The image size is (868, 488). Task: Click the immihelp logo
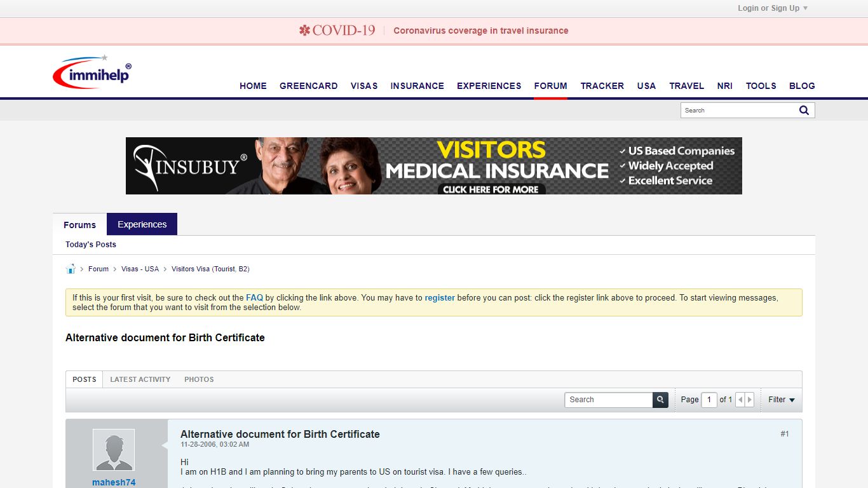pyautogui.click(x=92, y=72)
